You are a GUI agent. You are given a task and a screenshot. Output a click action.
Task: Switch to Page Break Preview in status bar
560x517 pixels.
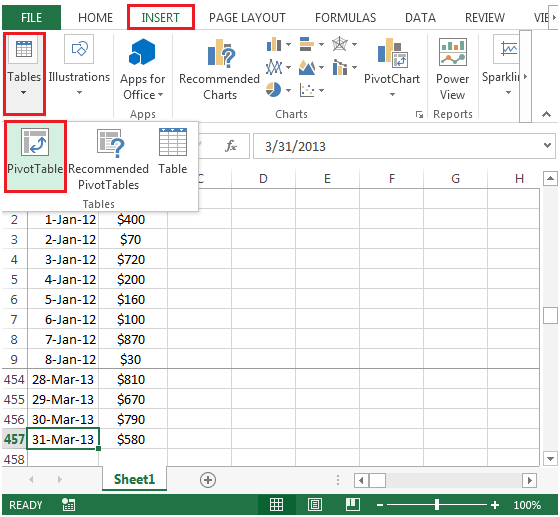point(352,505)
